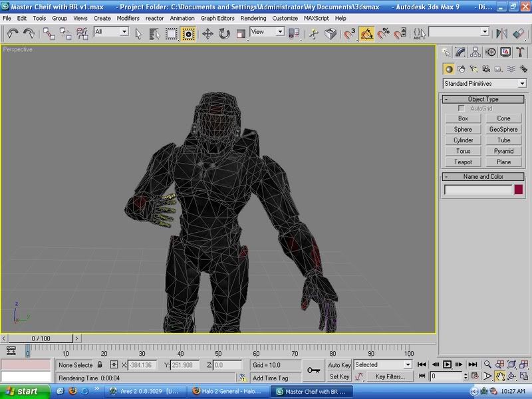
Task: Open the Modifiers menu
Action: [128, 19]
